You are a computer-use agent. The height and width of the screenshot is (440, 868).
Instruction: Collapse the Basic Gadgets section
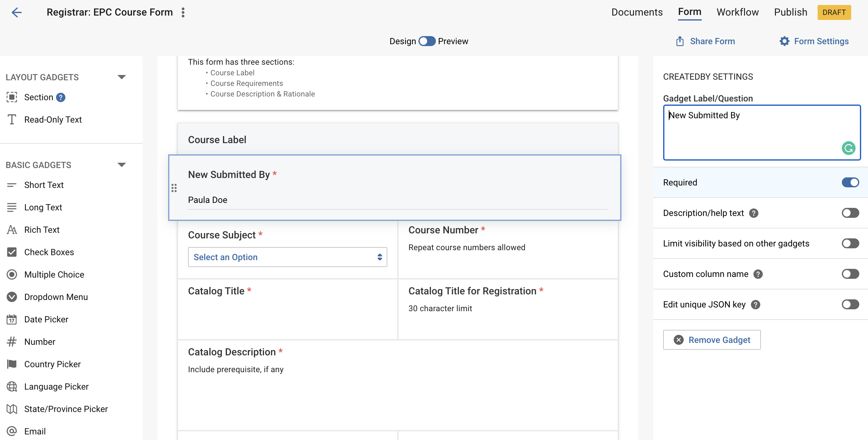(122, 165)
